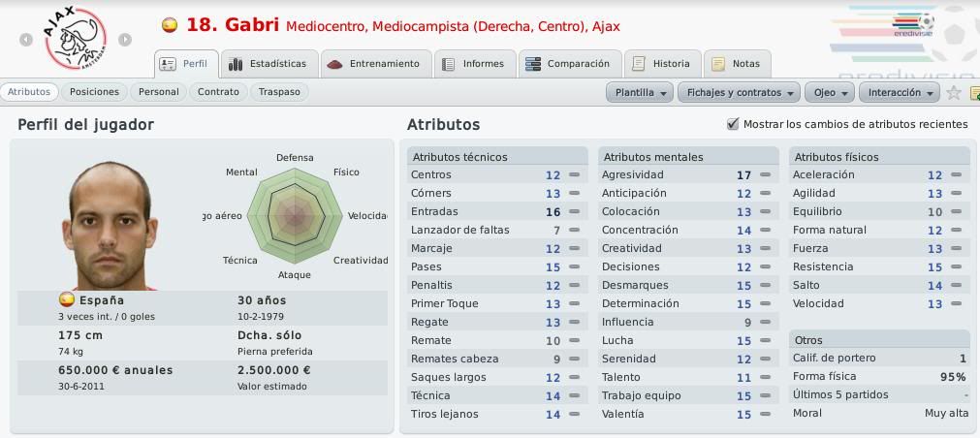Click the favorite star icon
The image size is (980, 438).
[x=953, y=92]
